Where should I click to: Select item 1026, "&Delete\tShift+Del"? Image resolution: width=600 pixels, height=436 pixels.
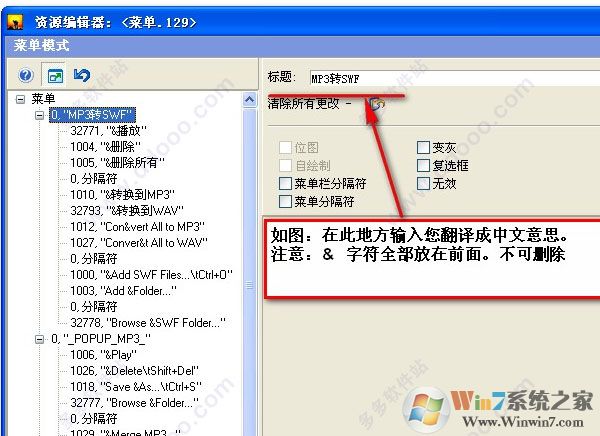134,371
